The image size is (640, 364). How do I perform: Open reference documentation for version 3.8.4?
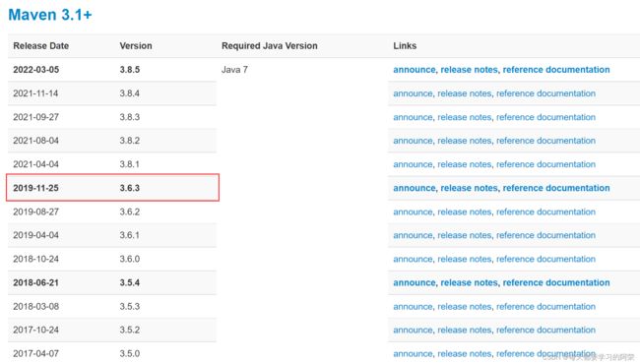click(545, 93)
